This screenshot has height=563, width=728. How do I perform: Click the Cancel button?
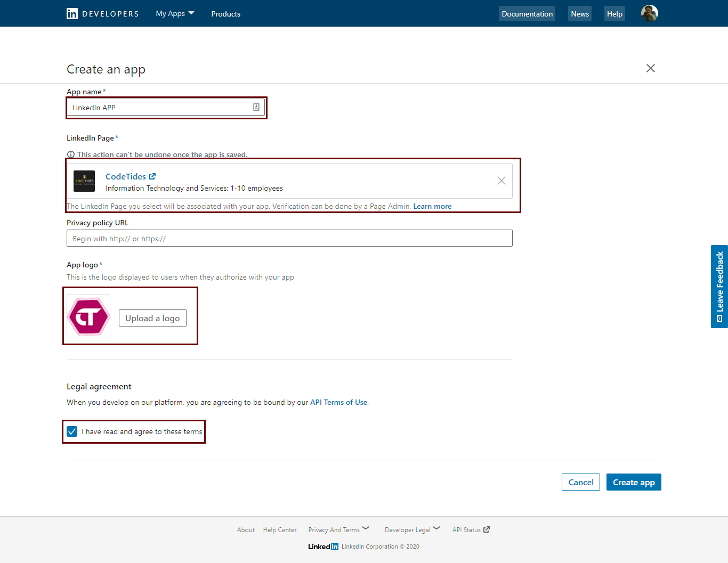581,482
